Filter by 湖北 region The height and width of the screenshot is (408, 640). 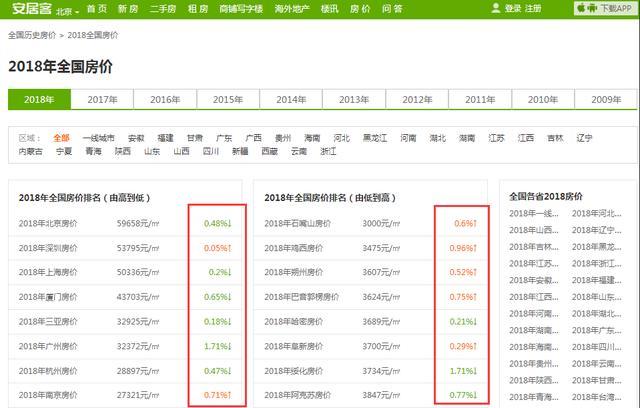coord(438,138)
